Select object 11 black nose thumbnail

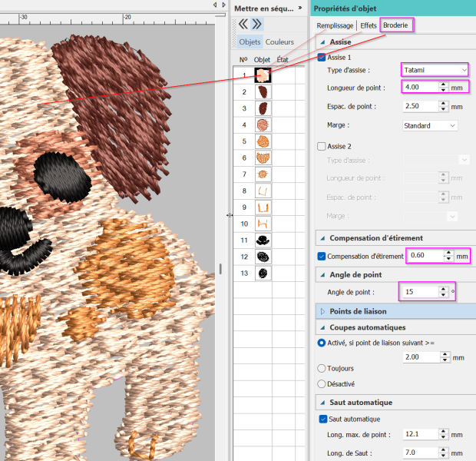(x=263, y=240)
